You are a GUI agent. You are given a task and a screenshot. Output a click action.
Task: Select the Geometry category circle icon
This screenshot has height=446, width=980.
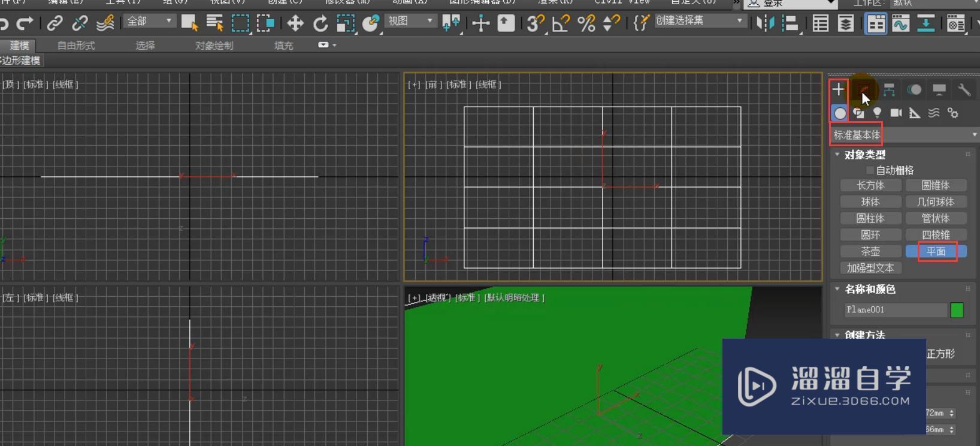[840, 113]
